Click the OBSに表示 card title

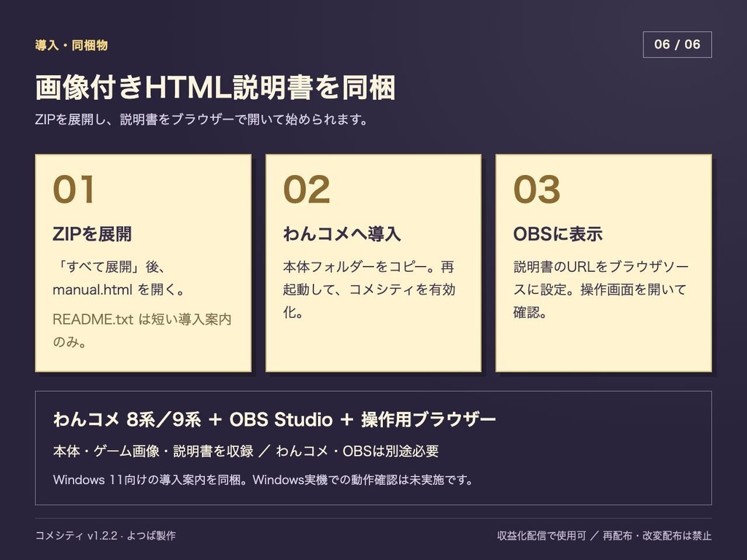tap(558, 234)
